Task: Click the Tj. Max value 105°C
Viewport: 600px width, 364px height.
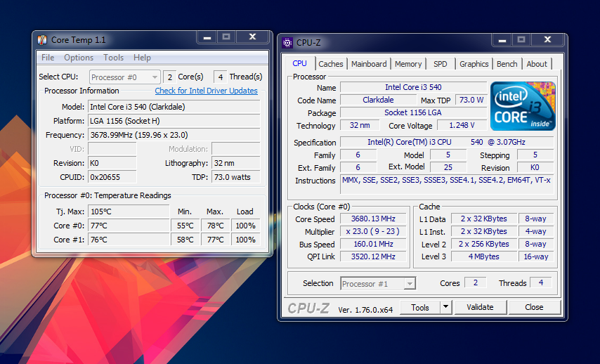Action: pyautogui.click(x=129, y=212)
